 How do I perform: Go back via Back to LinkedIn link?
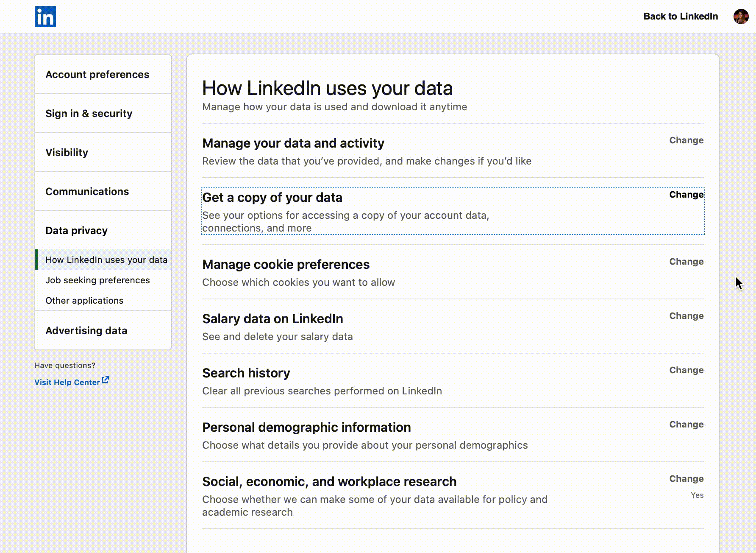[681, 17]
